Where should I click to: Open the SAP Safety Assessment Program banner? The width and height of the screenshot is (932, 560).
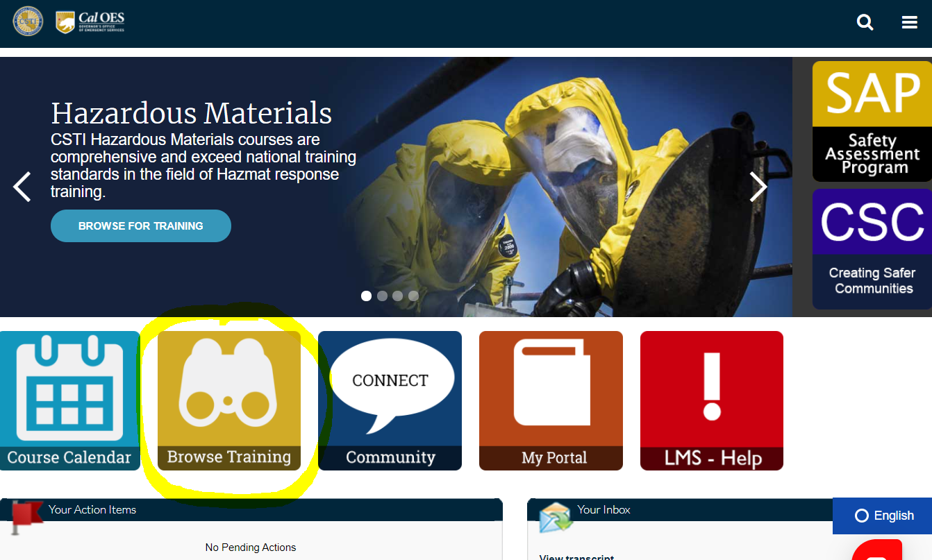[x=872, y=121]
